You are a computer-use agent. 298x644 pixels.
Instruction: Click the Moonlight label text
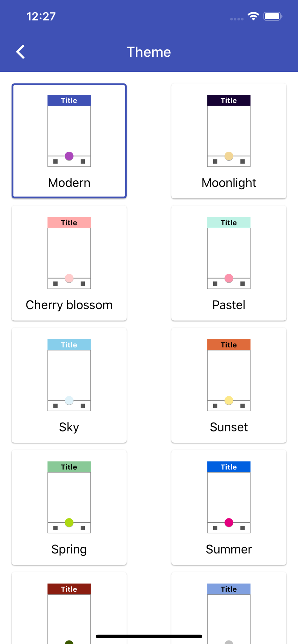tap(229, 183)
